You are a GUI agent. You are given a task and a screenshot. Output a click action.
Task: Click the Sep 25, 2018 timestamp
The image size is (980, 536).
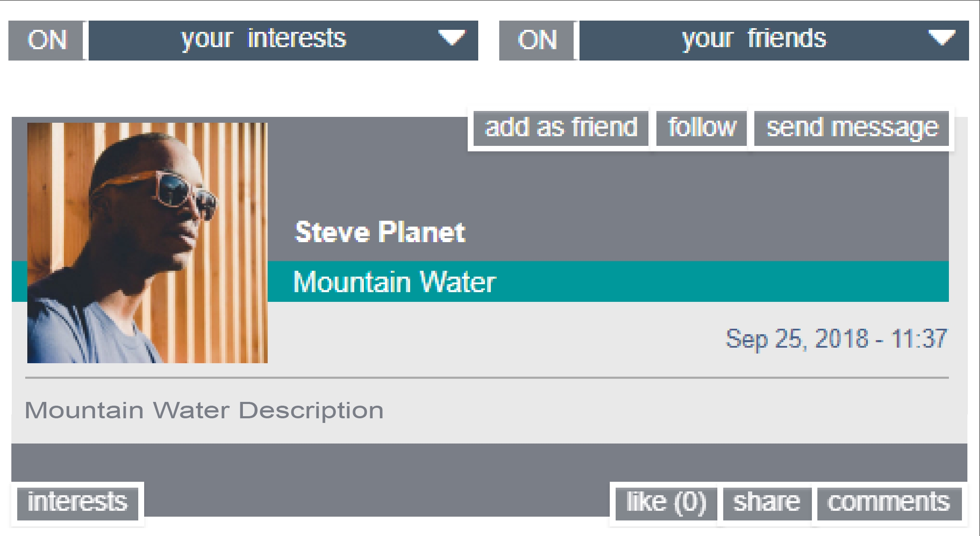[836, 339]
